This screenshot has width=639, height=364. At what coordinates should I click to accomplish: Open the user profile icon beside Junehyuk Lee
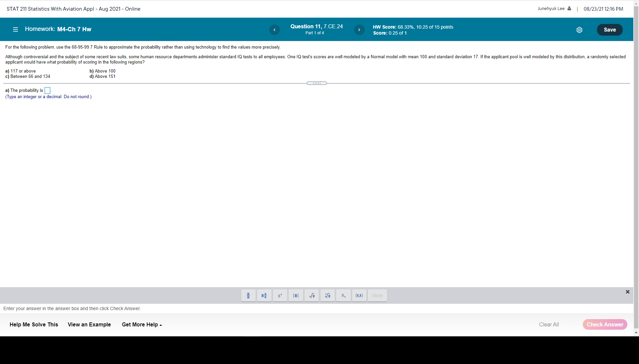tap(569, 9)
